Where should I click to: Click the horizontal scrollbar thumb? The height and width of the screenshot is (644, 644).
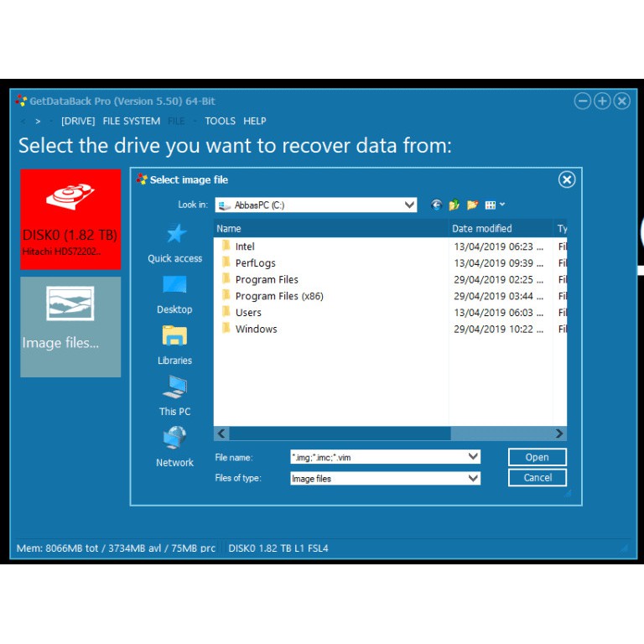tap(340, 434)
